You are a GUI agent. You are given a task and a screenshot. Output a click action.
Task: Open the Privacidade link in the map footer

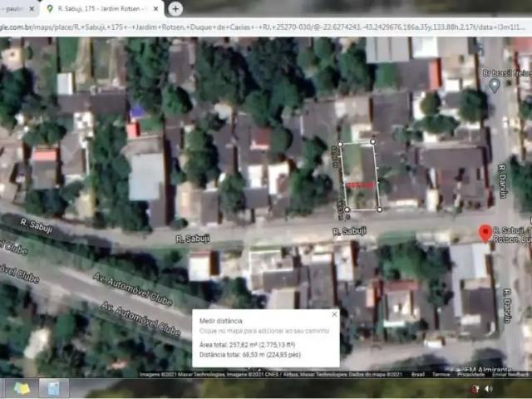point(471,375)
